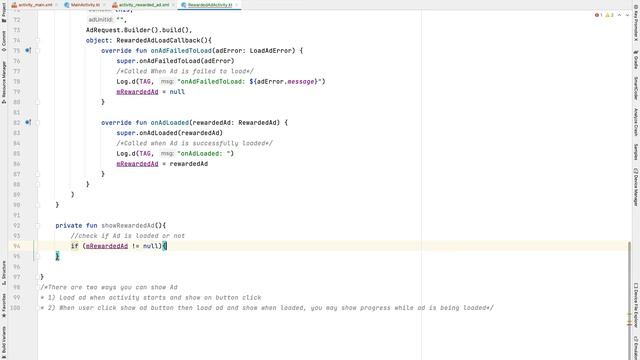Click showRewardedAd function name
The width and height of the screenshot is (640, 360).
[127, 225]
